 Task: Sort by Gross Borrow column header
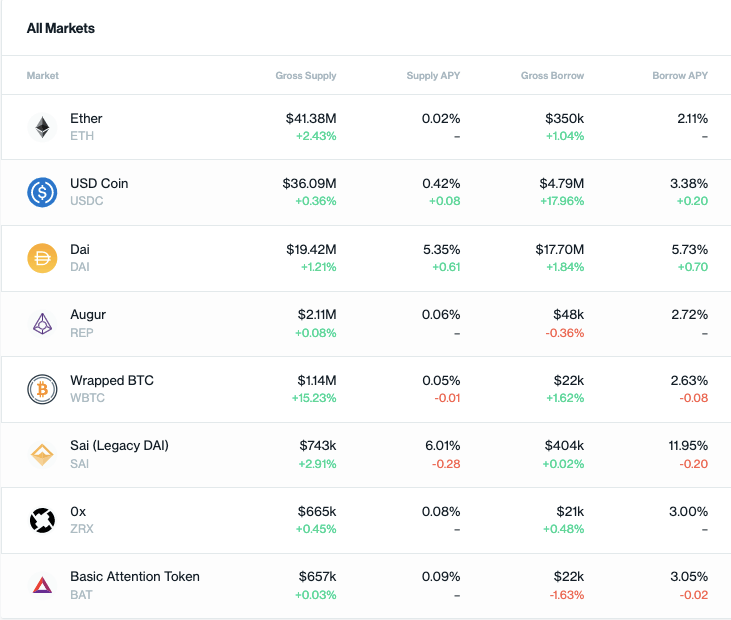click(x=552, y=76)
